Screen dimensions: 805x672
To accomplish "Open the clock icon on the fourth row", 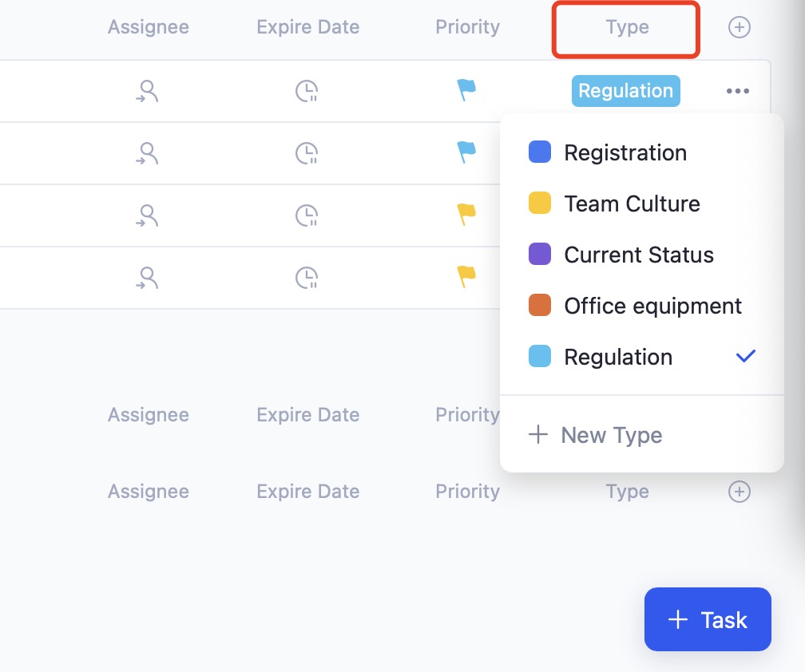I will pos(307,277).
